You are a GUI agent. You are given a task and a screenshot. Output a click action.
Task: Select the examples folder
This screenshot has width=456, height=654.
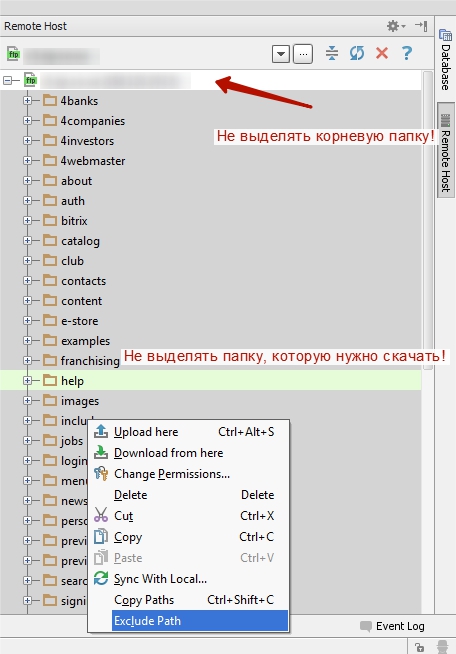[86, 341]
